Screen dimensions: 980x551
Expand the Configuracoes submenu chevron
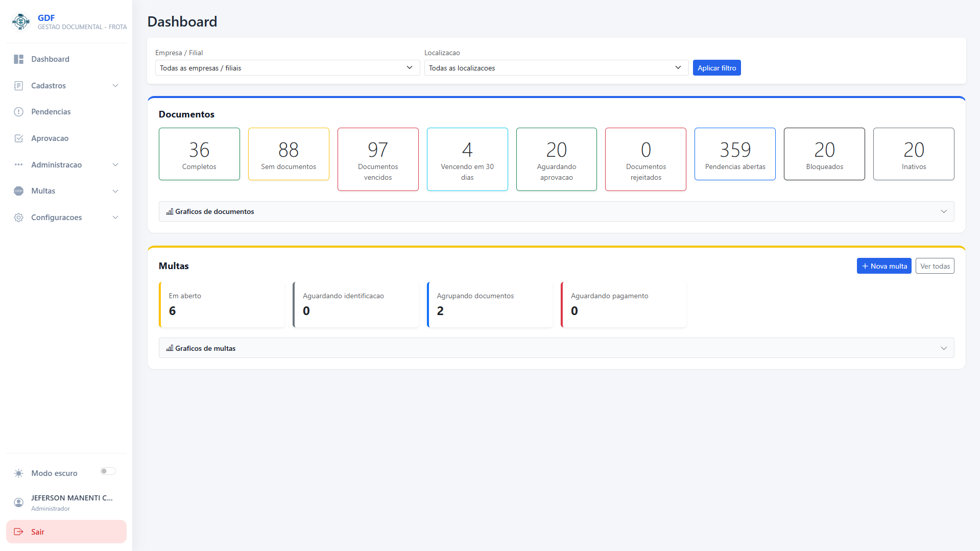[x=115, y=218]
